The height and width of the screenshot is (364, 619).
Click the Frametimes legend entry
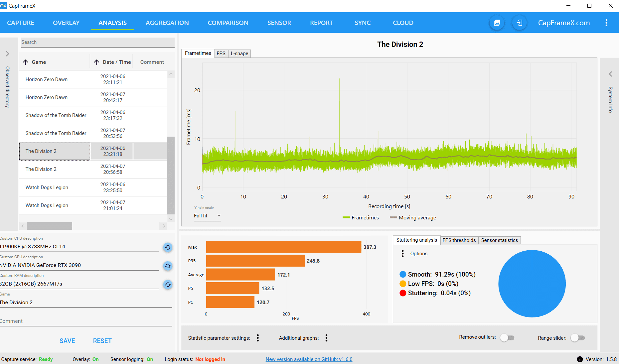coord(361,218)
